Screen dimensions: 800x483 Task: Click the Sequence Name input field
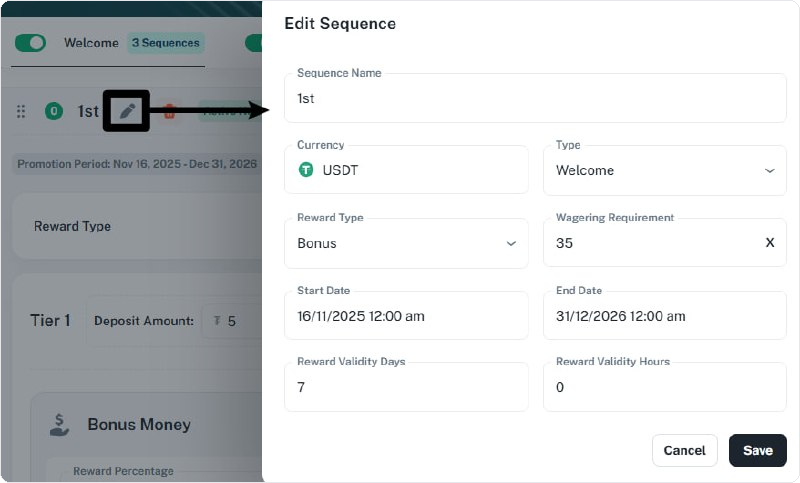click(x=535, y=98)
